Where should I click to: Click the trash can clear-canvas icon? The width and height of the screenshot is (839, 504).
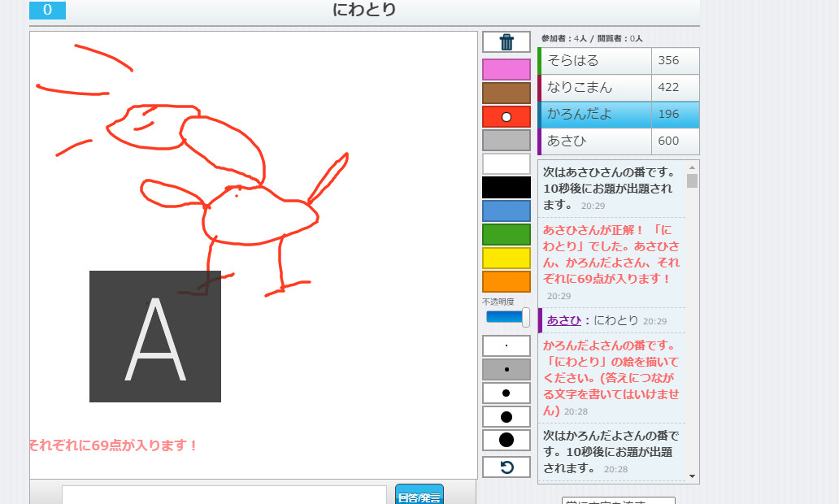[506, 41]
